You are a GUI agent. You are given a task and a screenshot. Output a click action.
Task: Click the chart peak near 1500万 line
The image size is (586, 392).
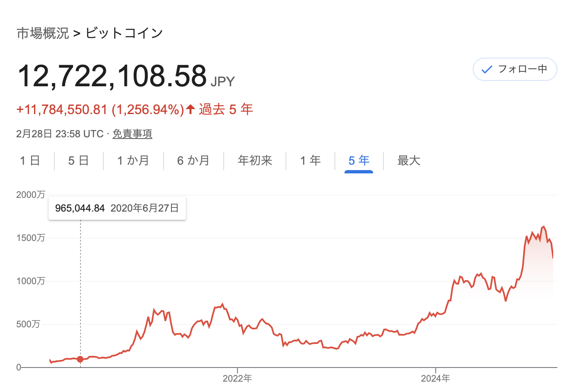coord(543,227)
